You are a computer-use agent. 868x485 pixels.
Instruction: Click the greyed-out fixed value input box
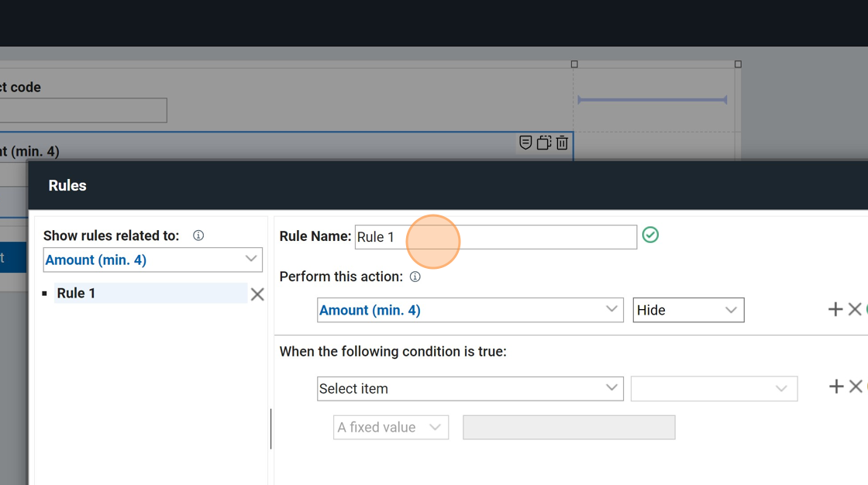(569, 427)
